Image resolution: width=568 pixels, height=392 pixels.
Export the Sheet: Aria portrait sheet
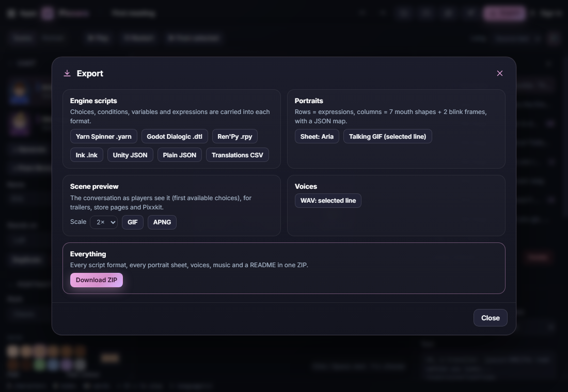(x=317, y=137)
